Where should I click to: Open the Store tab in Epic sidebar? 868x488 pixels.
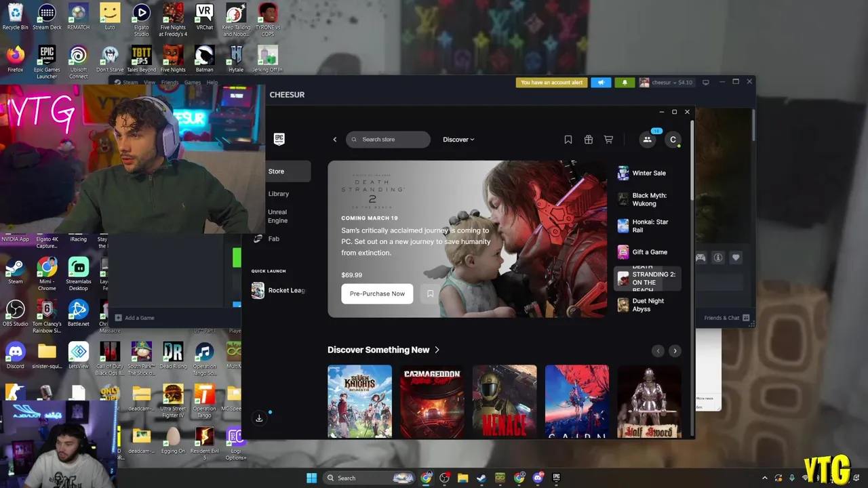pyautogui.click(x=288, y=171)
